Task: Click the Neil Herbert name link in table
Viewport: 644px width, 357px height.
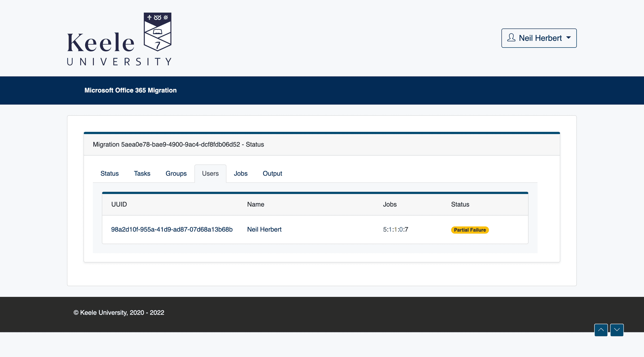Action: click(x=264, y=229)
